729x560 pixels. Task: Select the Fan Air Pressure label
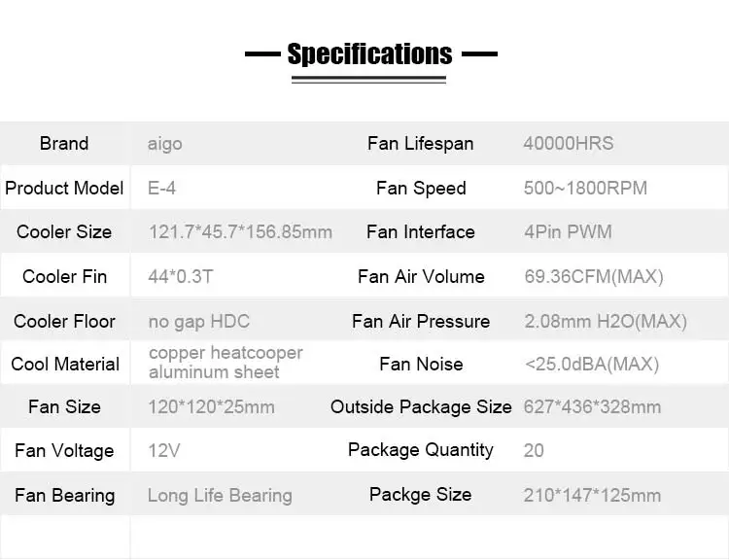[421, 322]
